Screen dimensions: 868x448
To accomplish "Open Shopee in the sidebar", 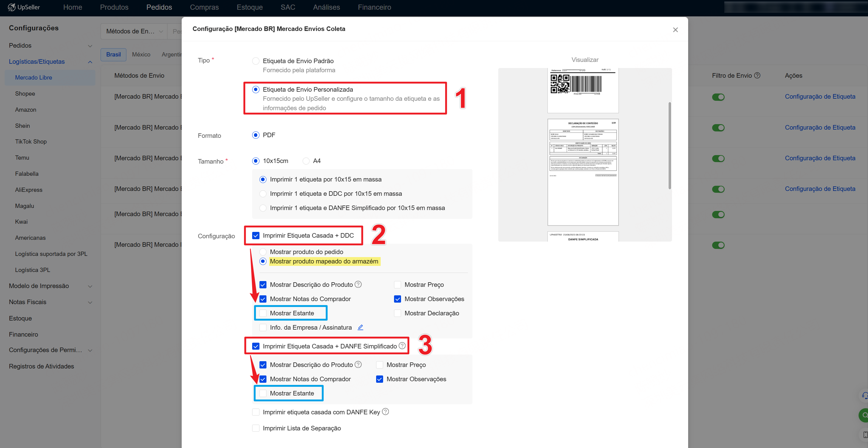I will click(25, 93).
